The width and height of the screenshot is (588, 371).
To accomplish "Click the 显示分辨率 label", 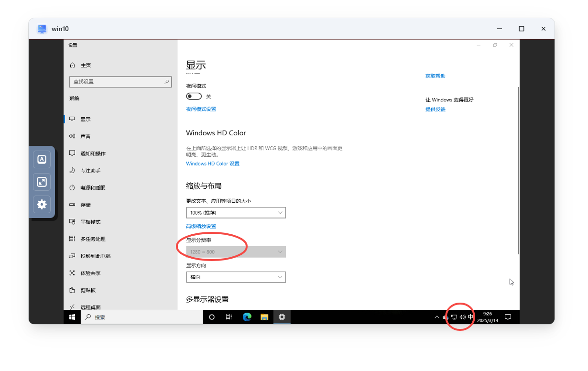I will coord(198,240).
